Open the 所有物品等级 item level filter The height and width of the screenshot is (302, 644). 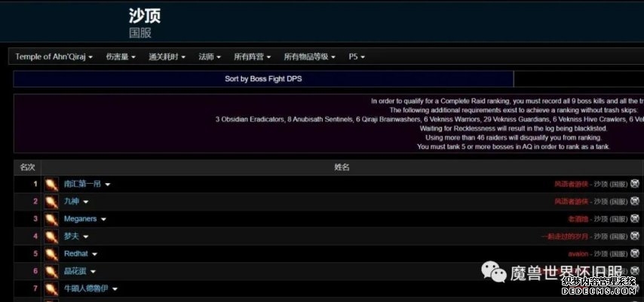click(309, 56)
